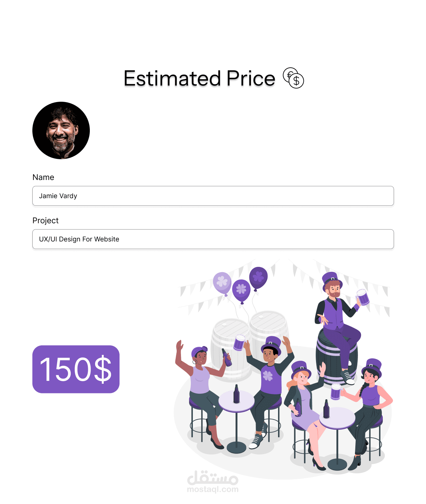Click the man wearing the shamrock shirt

269,380
